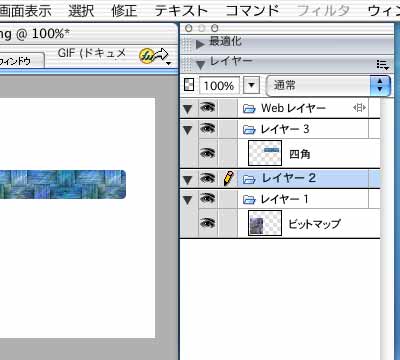The width and height of the screenshot is (400, 360).
Task: Click the Web レイヤー share icon
Action: pos(359,108)
